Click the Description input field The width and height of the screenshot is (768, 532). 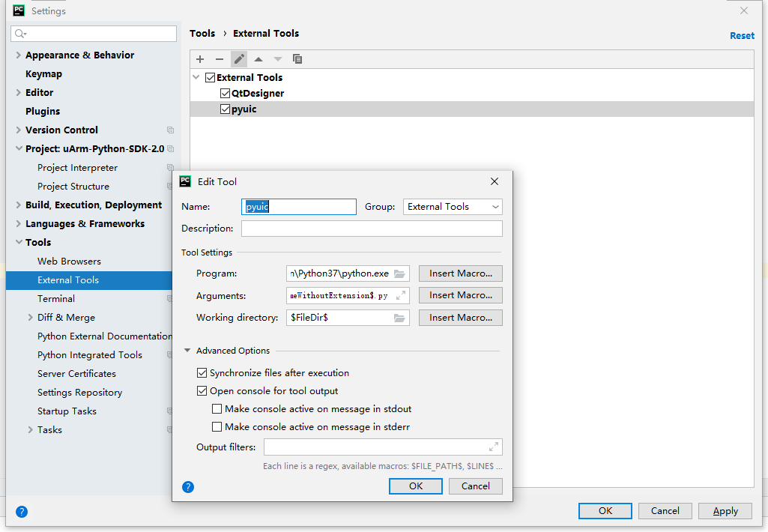click(372, 229)
